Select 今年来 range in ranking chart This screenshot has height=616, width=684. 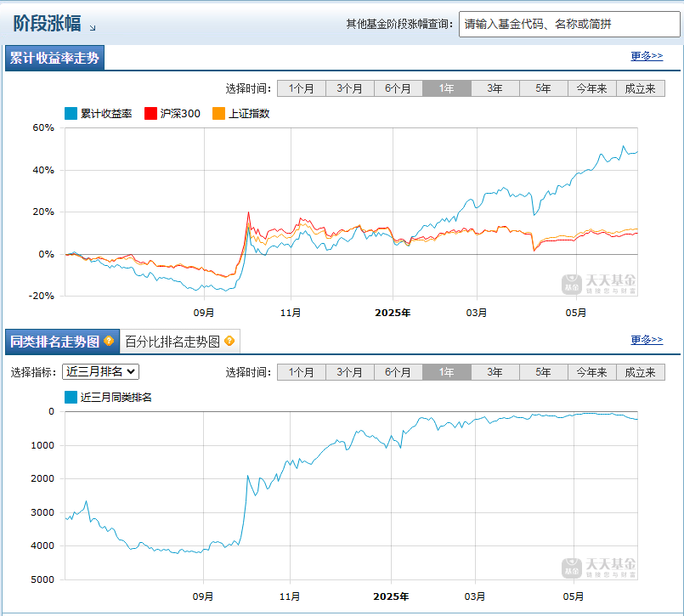(592, 372)
